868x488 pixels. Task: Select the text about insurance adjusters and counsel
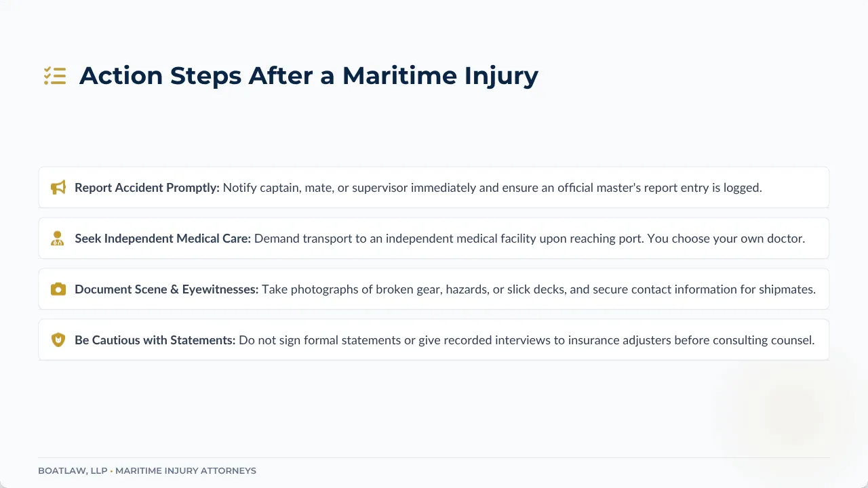coord(527,340)
